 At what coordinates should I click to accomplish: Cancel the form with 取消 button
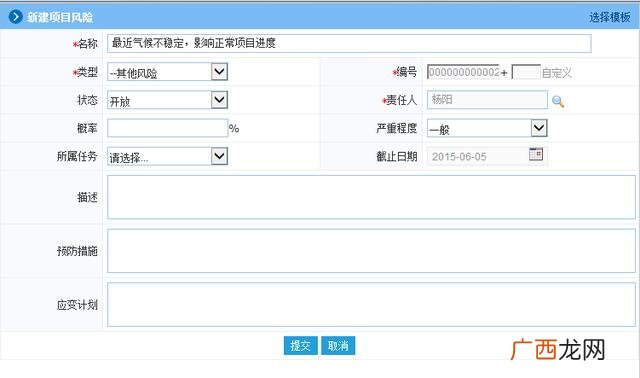(338, 346)
